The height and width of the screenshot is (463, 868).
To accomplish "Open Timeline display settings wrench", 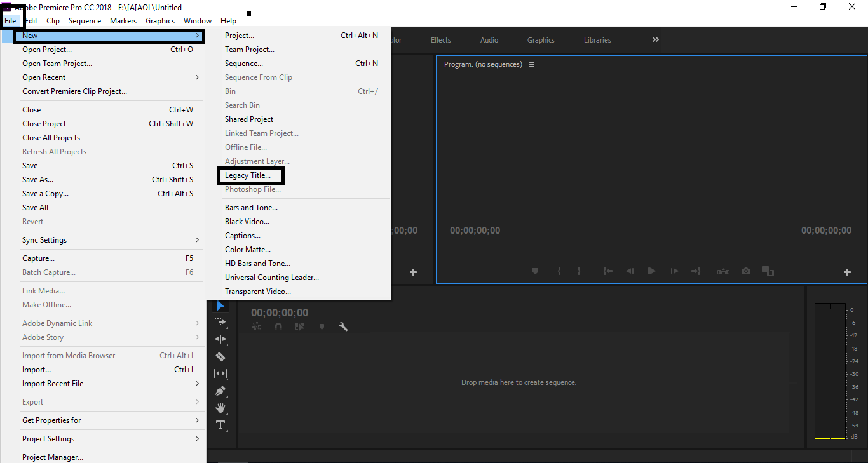I will tap(343, 326).
